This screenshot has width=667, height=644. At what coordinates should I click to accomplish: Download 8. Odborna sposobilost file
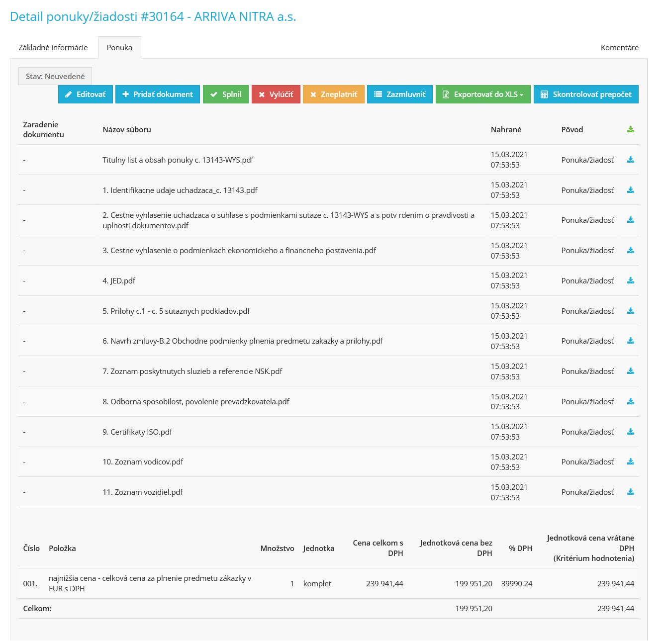coord(630,402)
